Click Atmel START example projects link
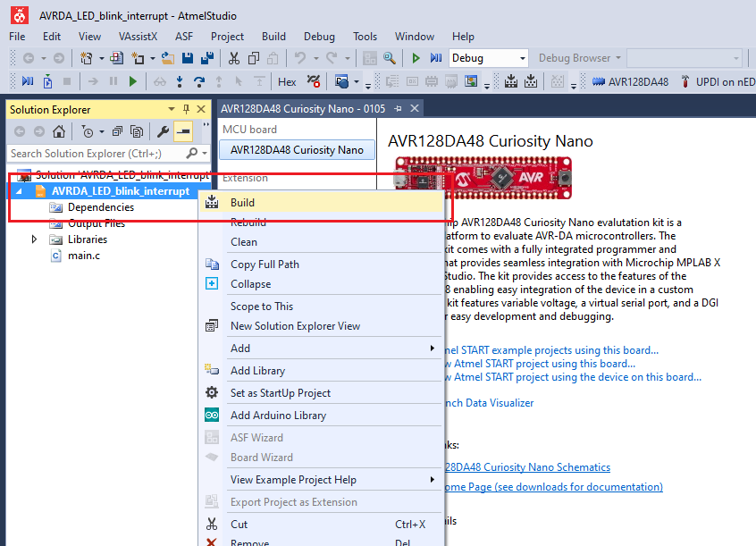756x546 pixels. pyautogui.click(x=550, y=350)
